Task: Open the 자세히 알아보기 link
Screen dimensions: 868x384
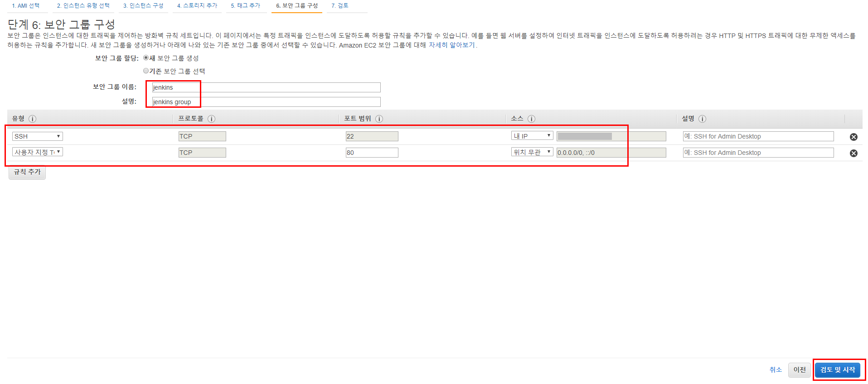Action: coord(452,45)
